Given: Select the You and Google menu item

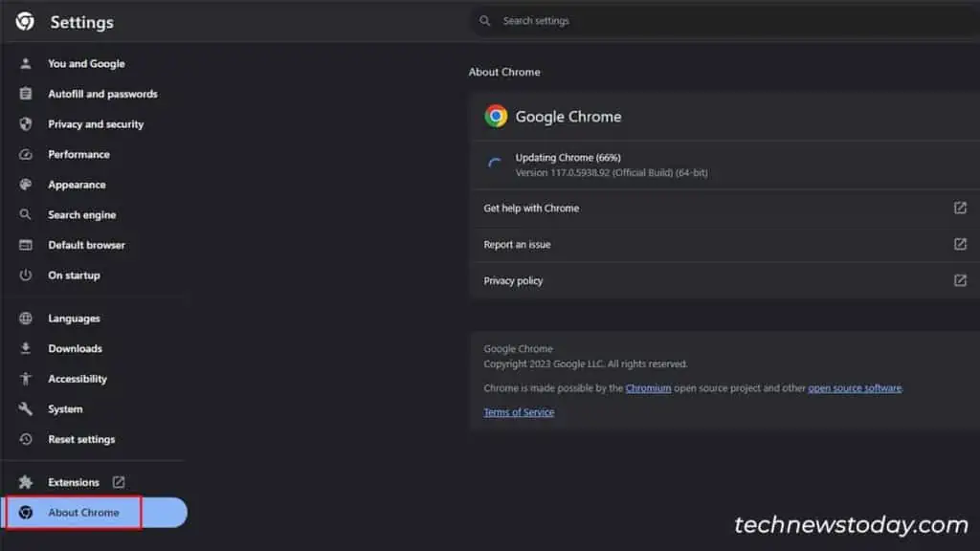Looking at the screenshot, I should click(x=86, y=63).
